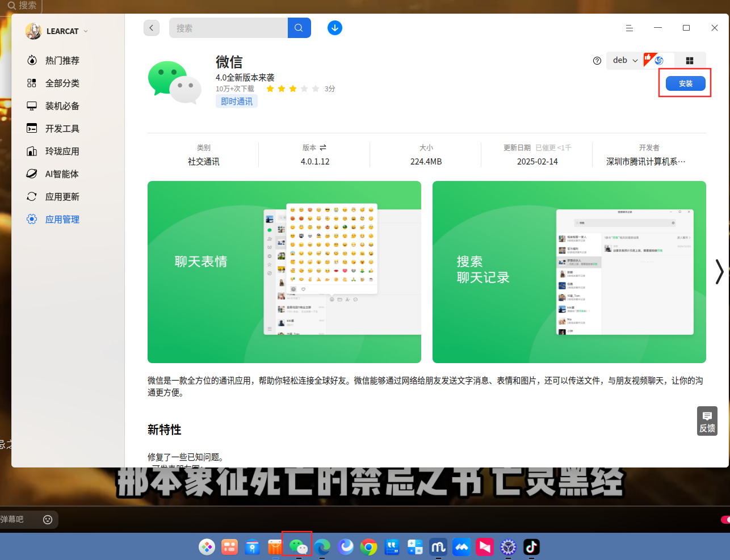Click the 搜索 search input field
The height and width of the screenshot is (560, 730).
coord(228,28)
